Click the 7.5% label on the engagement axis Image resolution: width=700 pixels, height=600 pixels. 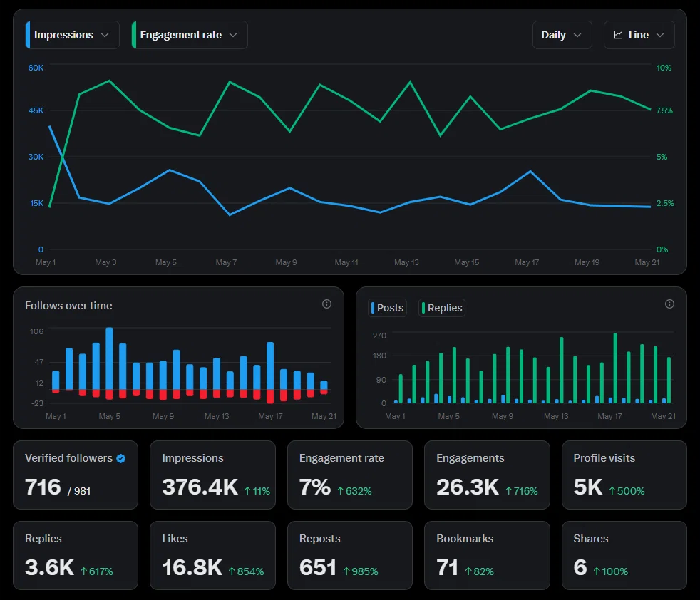(x=664, y=110)
